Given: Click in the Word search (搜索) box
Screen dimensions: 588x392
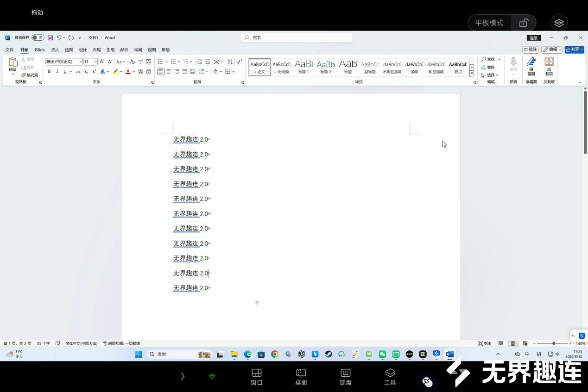Looking at the screenshot, I should 297,38.
